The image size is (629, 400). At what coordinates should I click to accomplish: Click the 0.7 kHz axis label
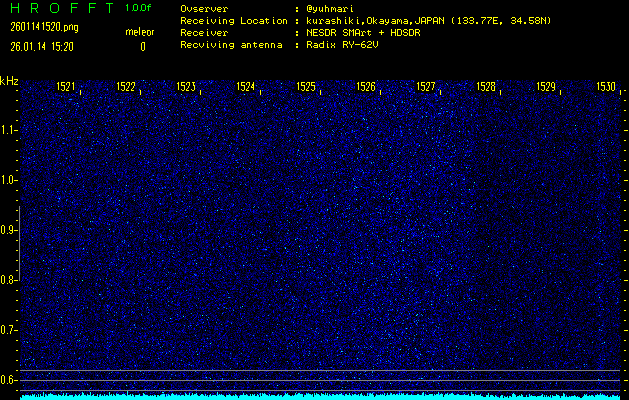(x=7, y=330)
